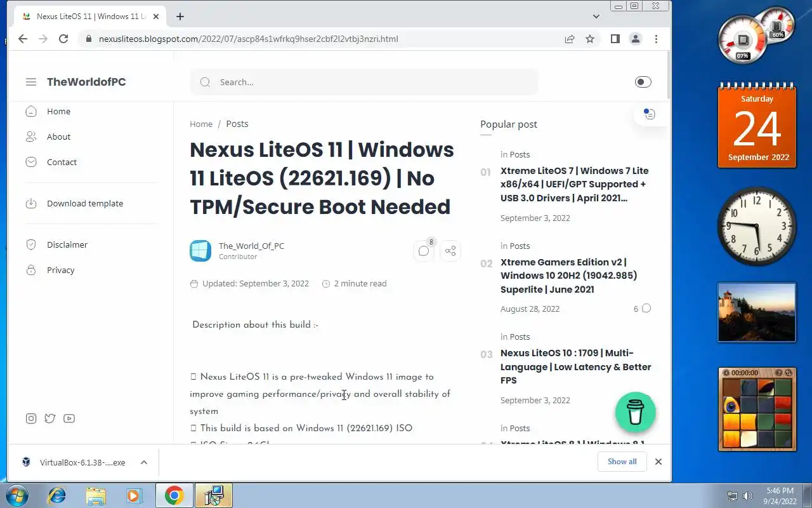Click the green coffee cup button
This screenshot has height=508, width=812.
click(636, 411)
